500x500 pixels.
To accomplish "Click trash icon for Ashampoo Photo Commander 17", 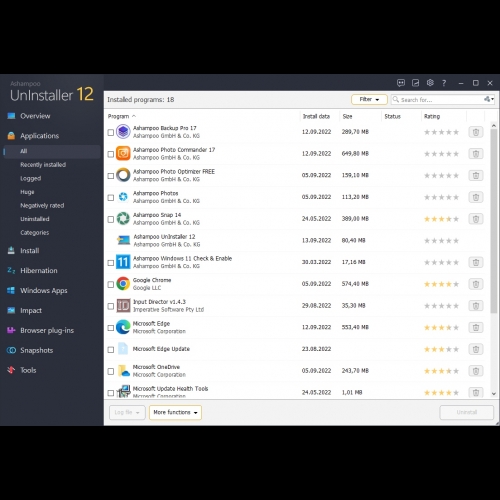I will click(x=476, y=154).
